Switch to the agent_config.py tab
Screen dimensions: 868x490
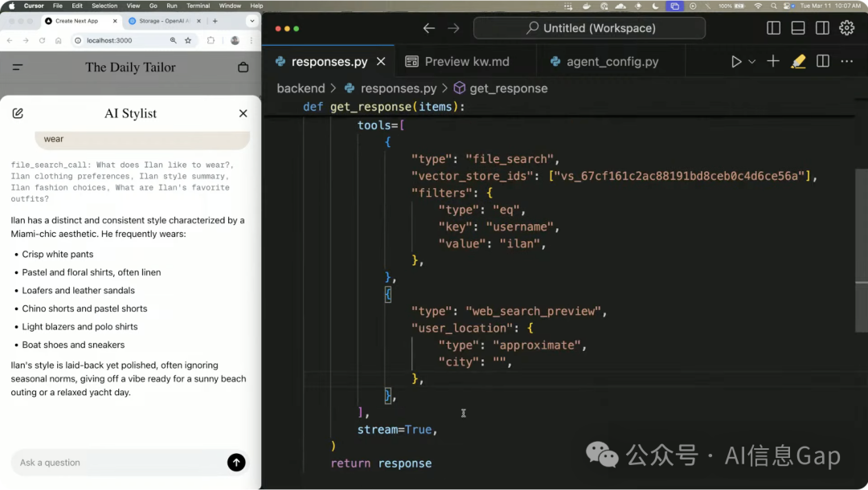pyautogui.click(x=604, y=62)
